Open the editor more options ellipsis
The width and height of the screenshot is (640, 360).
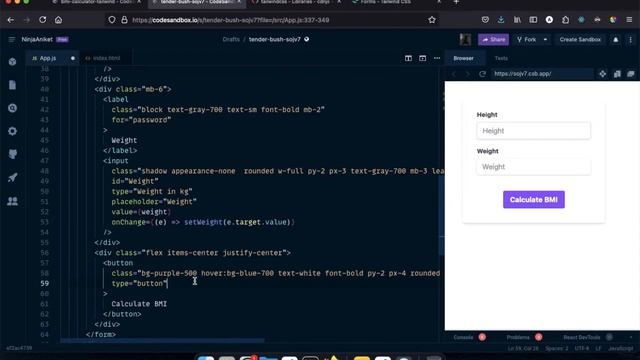[x=437, y=58]
